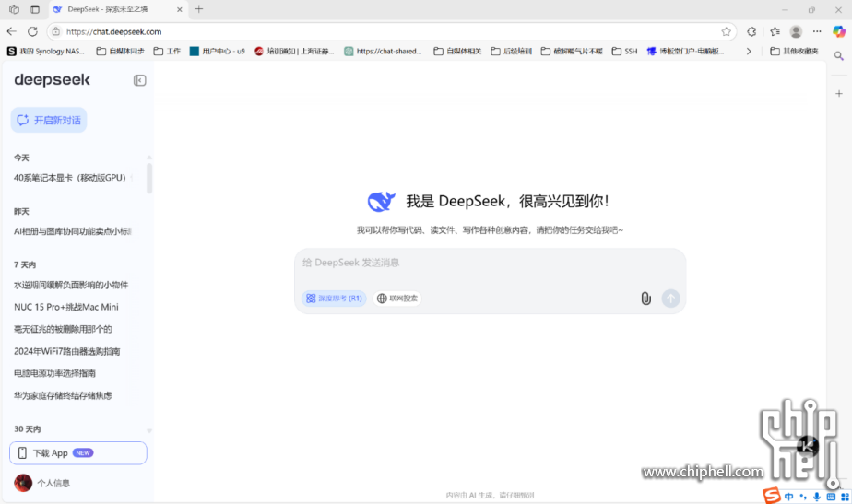This screenshot has width=852, height=504.
Task: Click the 下载 App button
Action: tap(78, 453)
